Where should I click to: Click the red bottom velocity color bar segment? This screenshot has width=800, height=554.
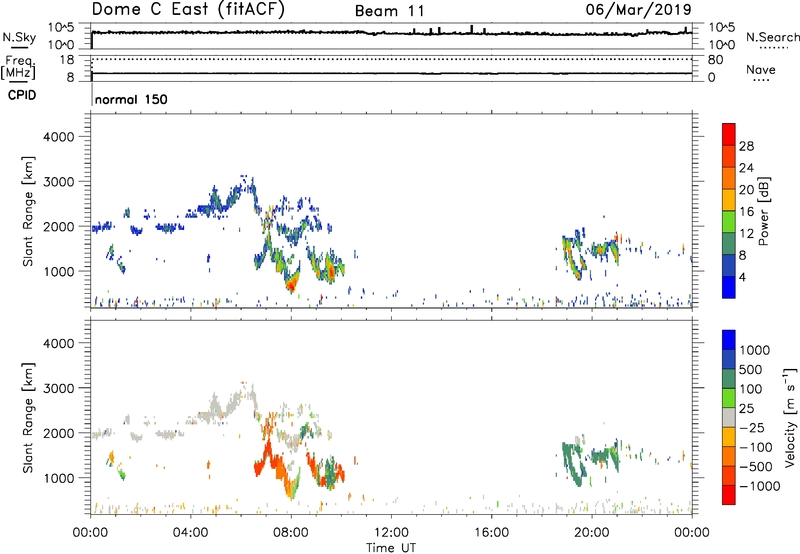tap(729, 495)
